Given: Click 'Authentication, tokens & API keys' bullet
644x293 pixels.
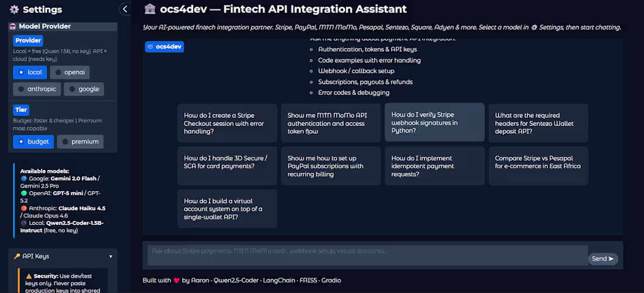Looking at the screenshot, I should click(368, 49).
